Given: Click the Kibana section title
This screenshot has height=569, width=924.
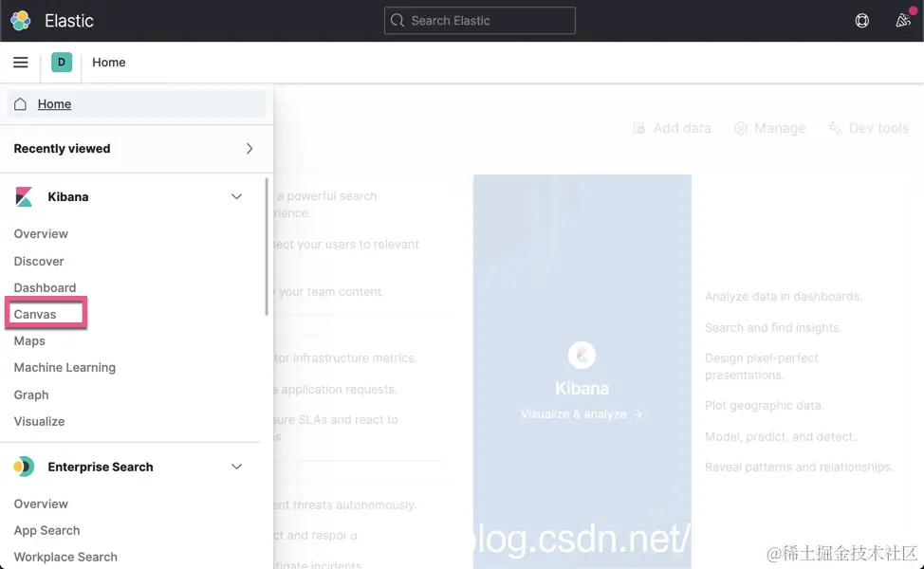Looking at the screenshot, I should [67, 196].
